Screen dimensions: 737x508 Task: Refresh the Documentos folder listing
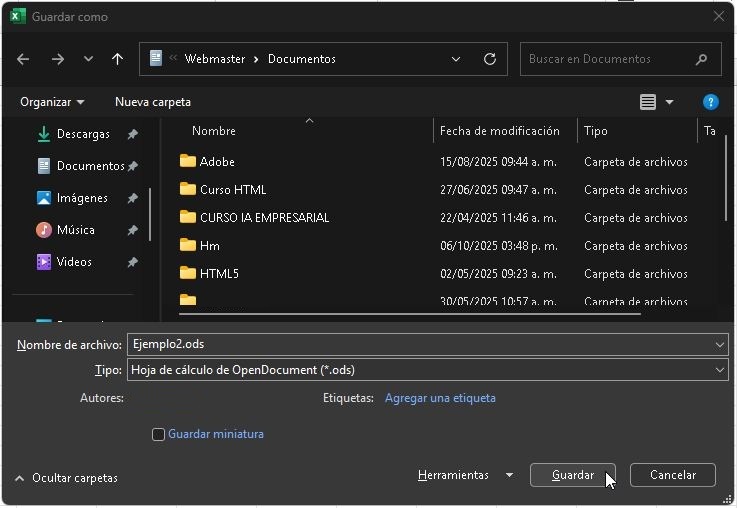(490, 59)
